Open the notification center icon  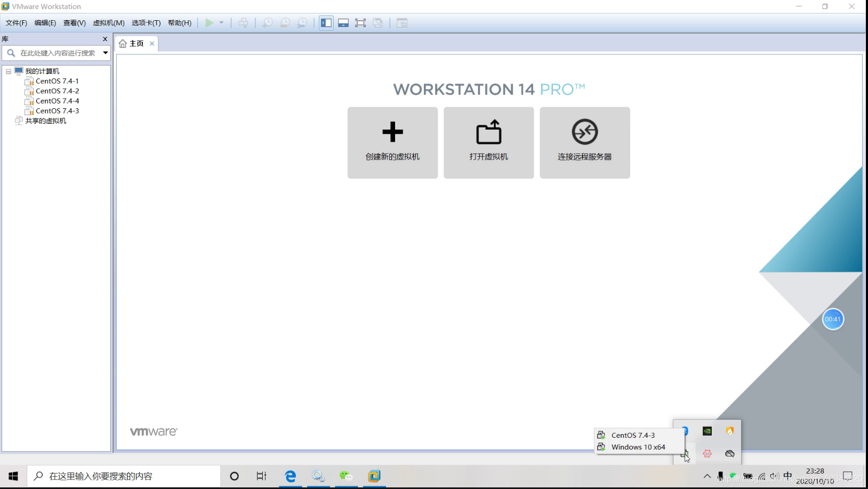[x=848, y=476]
